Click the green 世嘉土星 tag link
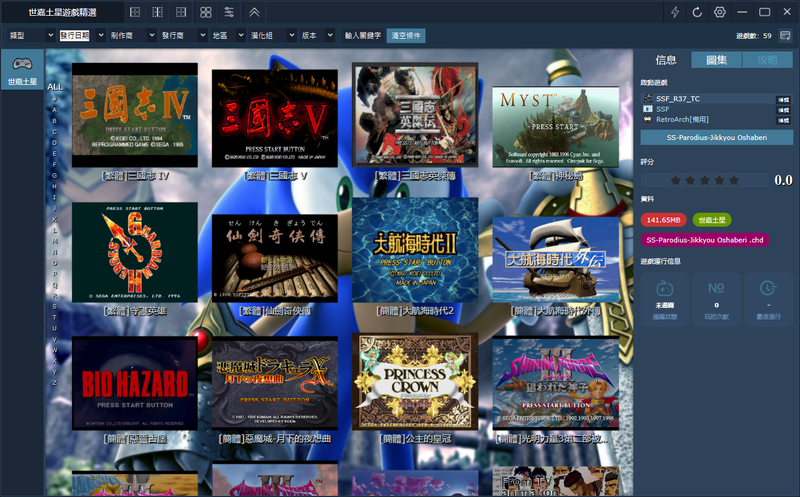The image size is (800, 497). point(712,220)
